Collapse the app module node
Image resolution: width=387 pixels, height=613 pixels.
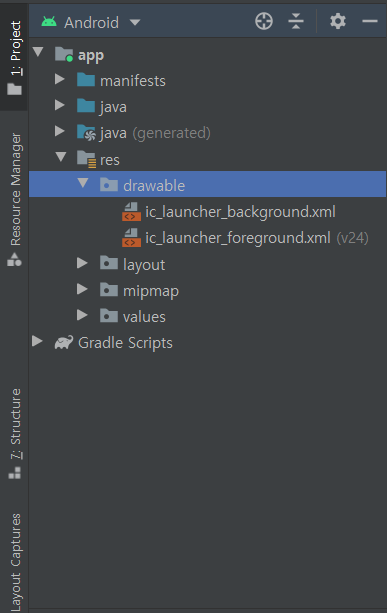[x=38, y=52]
